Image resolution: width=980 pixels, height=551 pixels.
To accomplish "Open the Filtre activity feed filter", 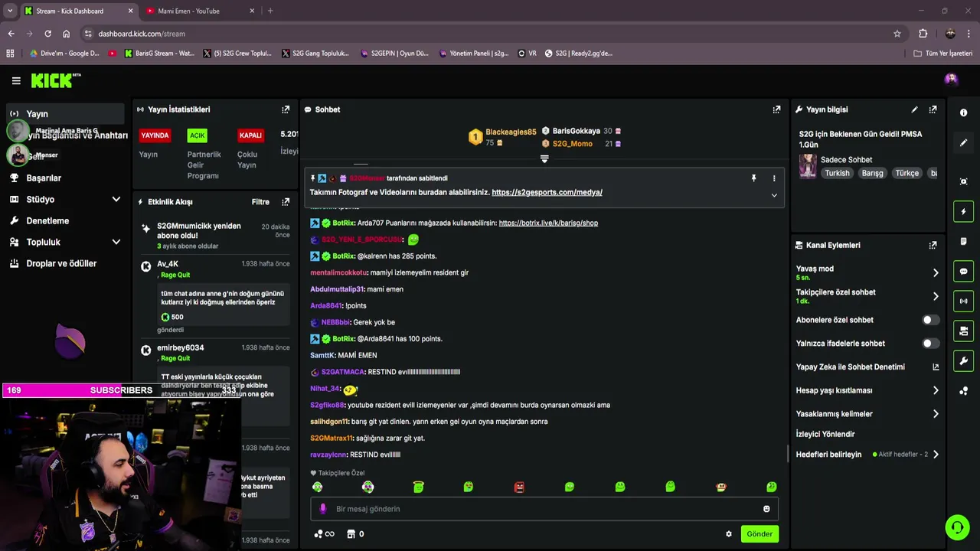I will point(260,202).
